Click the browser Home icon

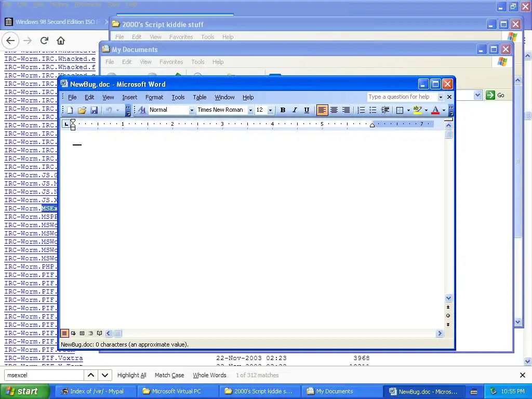(61, 41)
